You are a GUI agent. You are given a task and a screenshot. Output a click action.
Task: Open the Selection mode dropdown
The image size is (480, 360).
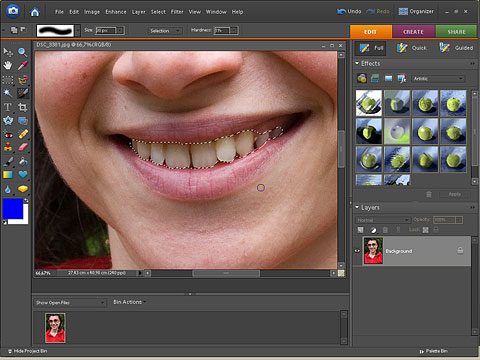coord(164,31)
